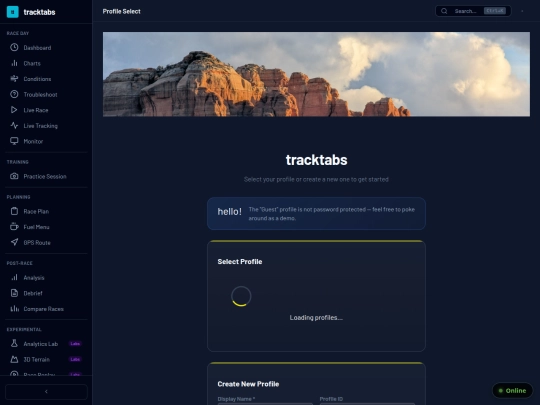Navigate to Live Race
The height and width of the screenshot is (405, 540).
(x=46, y=110)
